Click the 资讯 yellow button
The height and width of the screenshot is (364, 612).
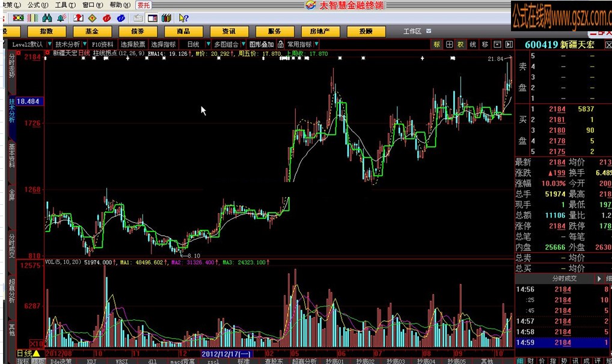pyautogui.click(x=229, y=31)
